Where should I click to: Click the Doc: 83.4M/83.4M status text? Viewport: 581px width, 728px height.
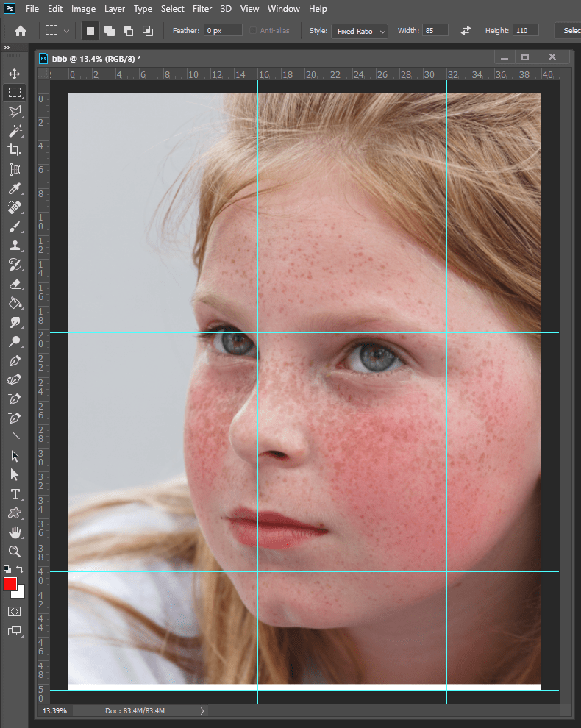point(135,710)
